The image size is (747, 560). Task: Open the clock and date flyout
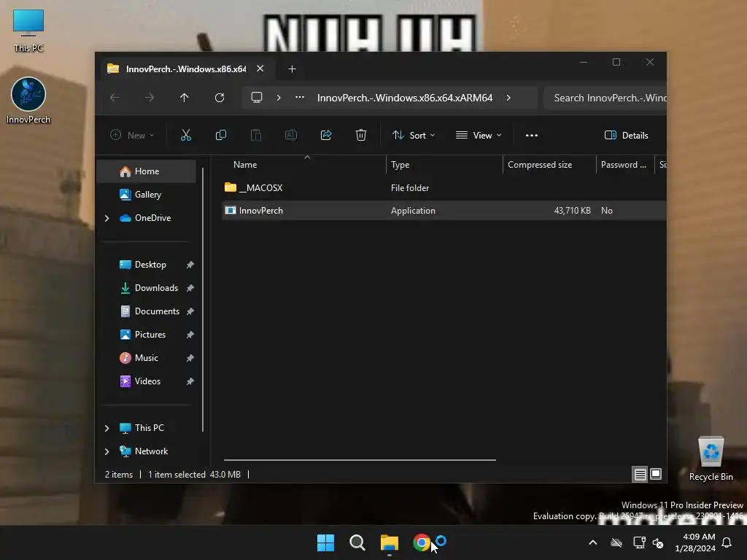[x=695, y=542]
